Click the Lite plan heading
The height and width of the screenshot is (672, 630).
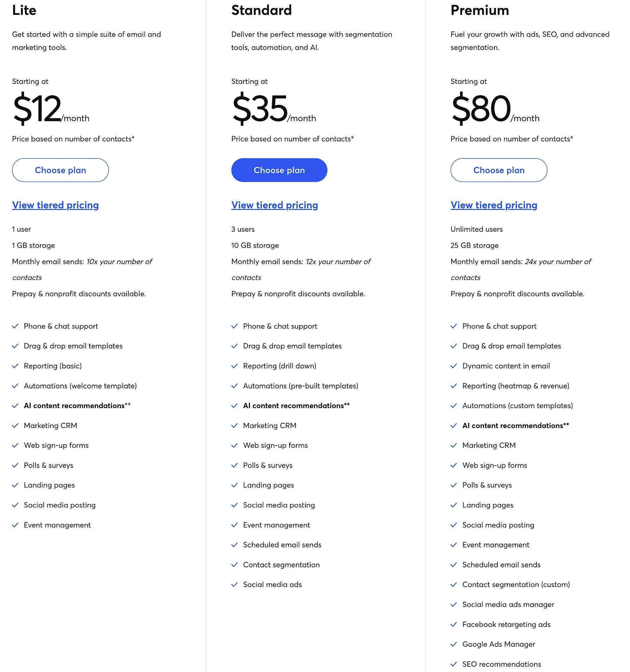[x=24, y=10]
